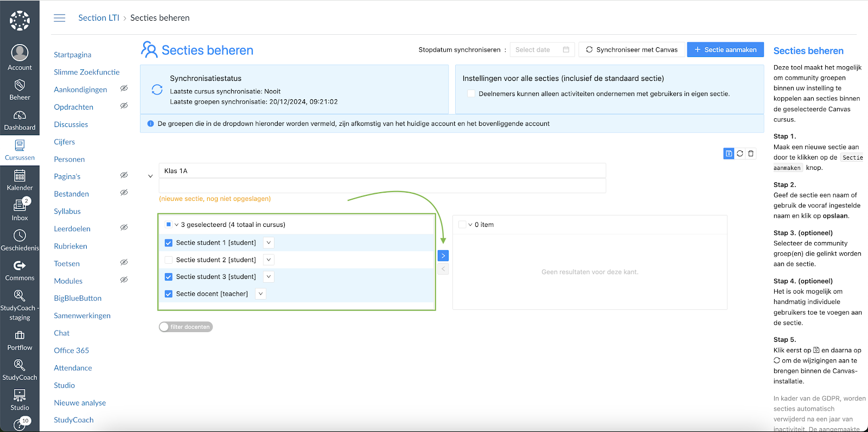Open the Beheer admin shield icon

coord(20,85)
